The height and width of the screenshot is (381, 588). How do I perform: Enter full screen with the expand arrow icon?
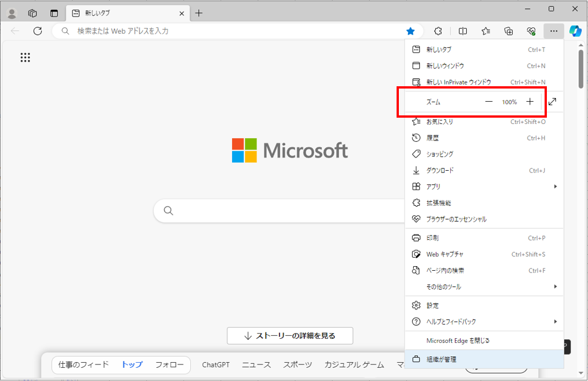tap(553, 102)
